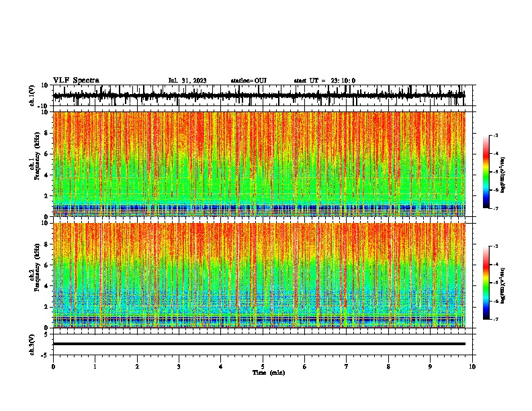This screenshot has width=532, height=411.
Task: Click the ch.2 spectrogram color bar
Action: (486, 283)
